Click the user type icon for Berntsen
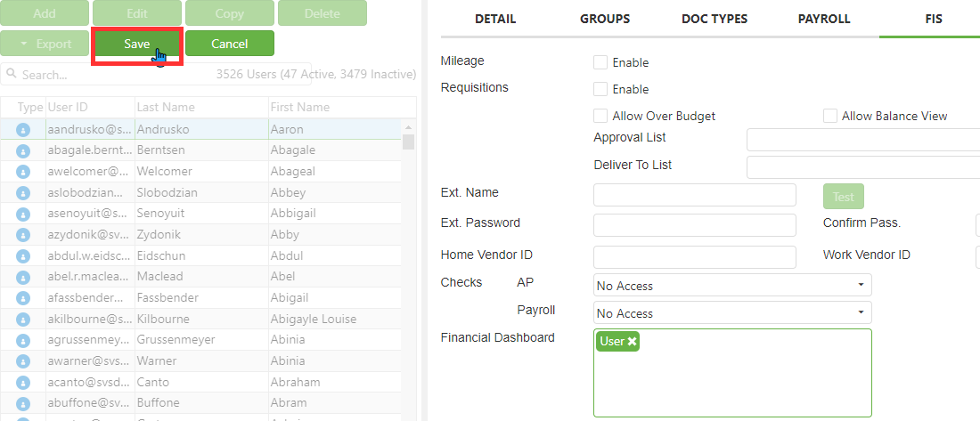 pos(23,150)
